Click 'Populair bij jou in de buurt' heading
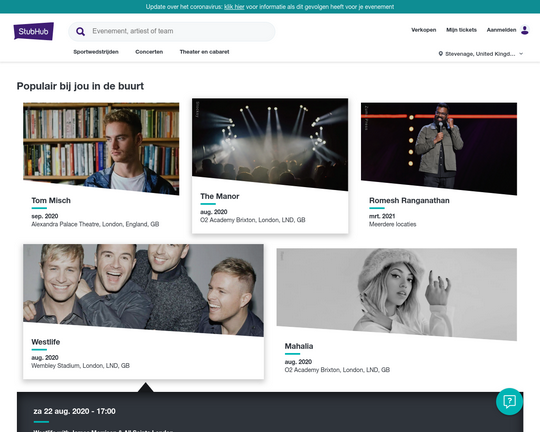This screenshot has height=432, width=540. coord(80,86)
